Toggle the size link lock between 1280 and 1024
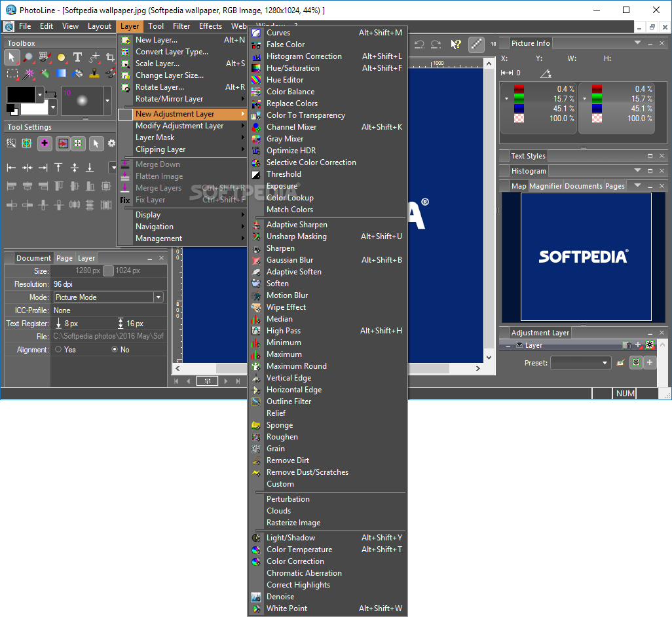Image resolution: width=672 pixels, height=617 pixels. tap(109, 271)
